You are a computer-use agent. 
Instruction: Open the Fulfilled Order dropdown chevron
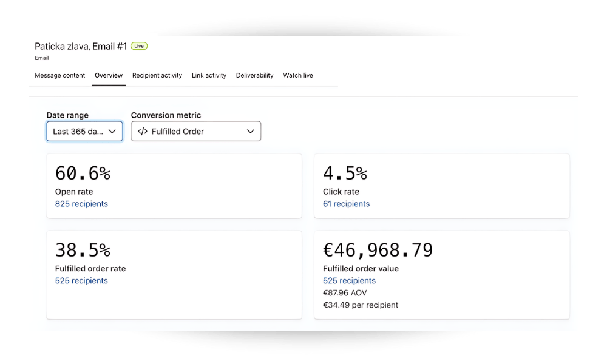[x=251, y=132]
